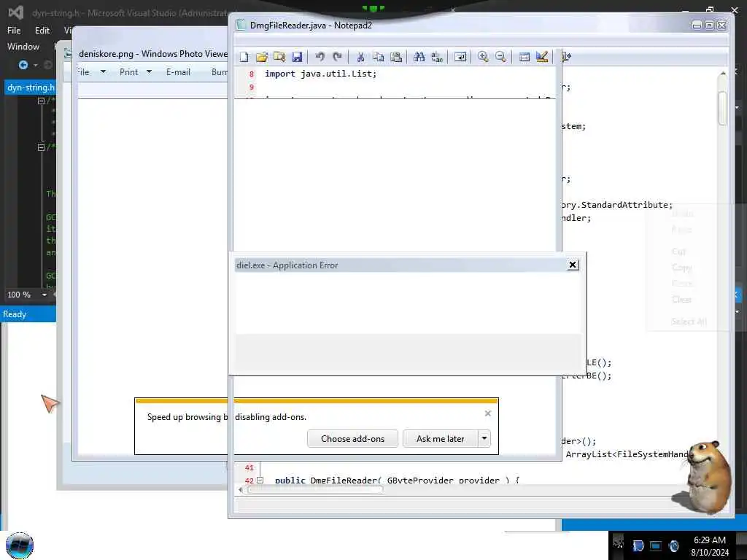Click the Cut scissors icon in Notepad2

(360, 57)
